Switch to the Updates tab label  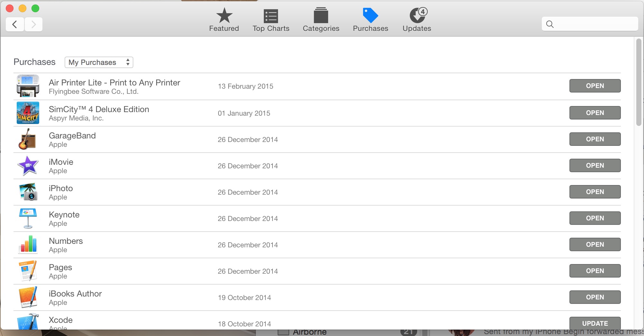(x=417, y=29)
